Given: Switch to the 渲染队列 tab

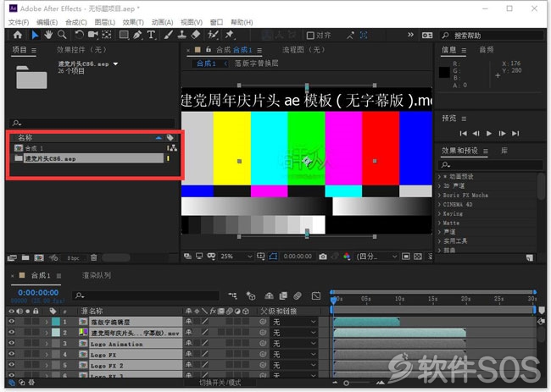Looking at the screenshot, I should [97, 275].
